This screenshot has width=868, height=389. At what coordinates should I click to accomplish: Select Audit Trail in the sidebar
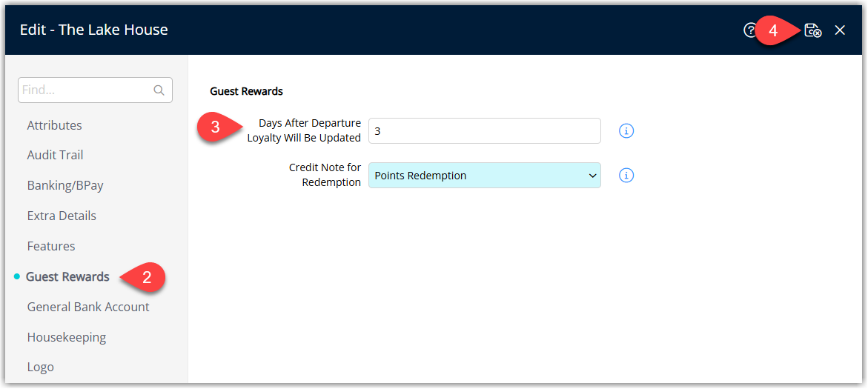tap(56, 155)
